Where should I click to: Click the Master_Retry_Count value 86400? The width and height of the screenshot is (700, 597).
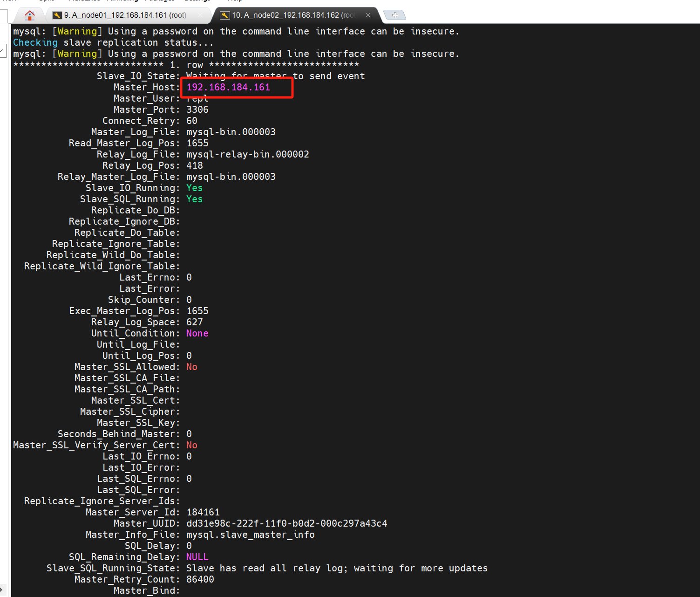coord(200,579)
